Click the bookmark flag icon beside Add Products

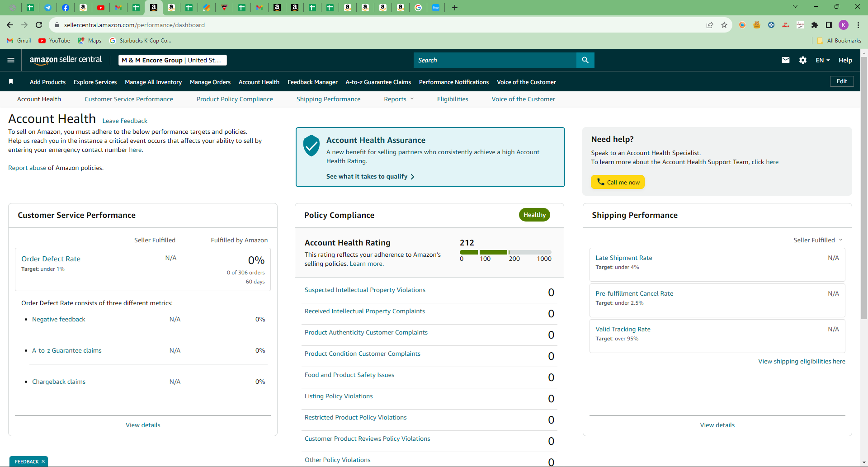[x=11, y=82]
